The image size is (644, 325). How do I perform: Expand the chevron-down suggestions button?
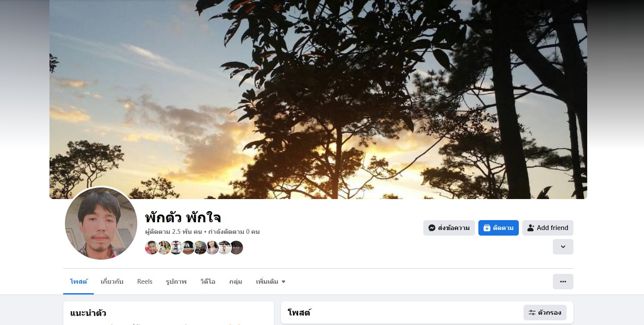[x=563, y=247]
